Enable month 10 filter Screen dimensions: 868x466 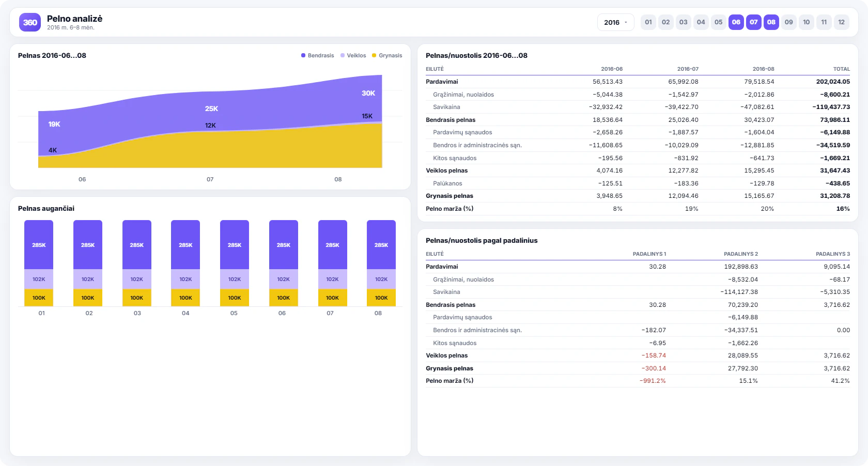click(807, 22)
